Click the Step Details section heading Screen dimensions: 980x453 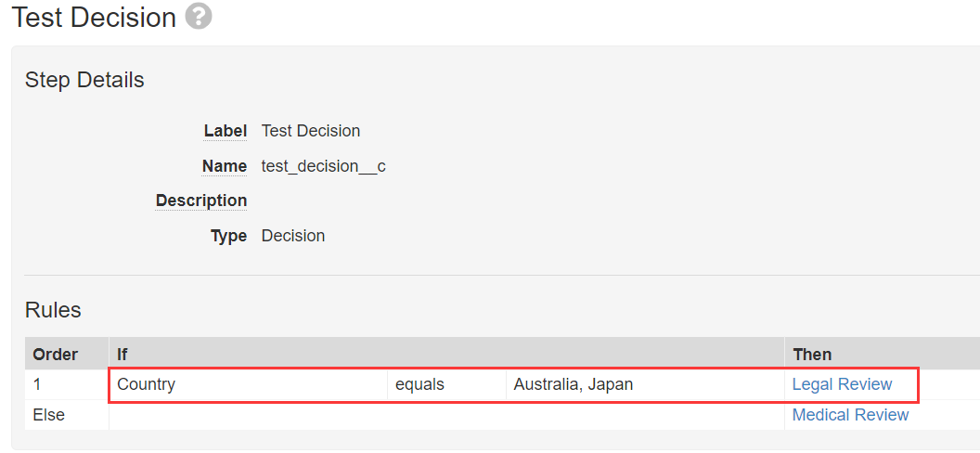coord(84,80)
